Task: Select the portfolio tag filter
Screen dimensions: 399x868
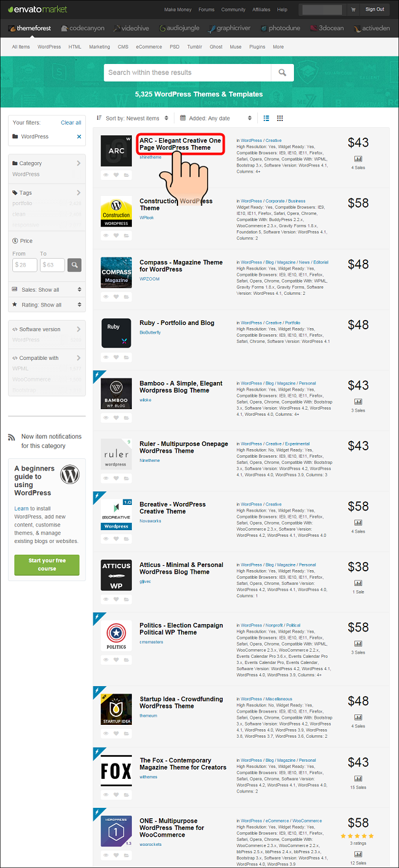Action: [x=22, y=203]
